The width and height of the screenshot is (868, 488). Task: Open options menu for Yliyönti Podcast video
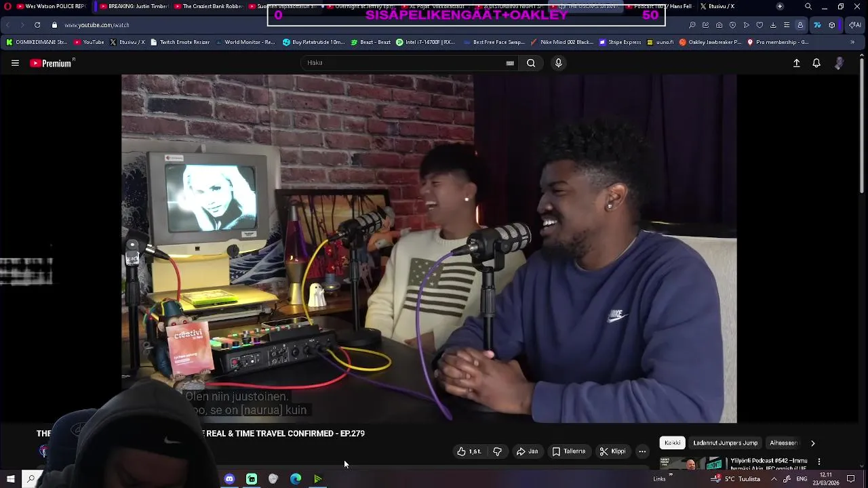(x=818, y=462)
